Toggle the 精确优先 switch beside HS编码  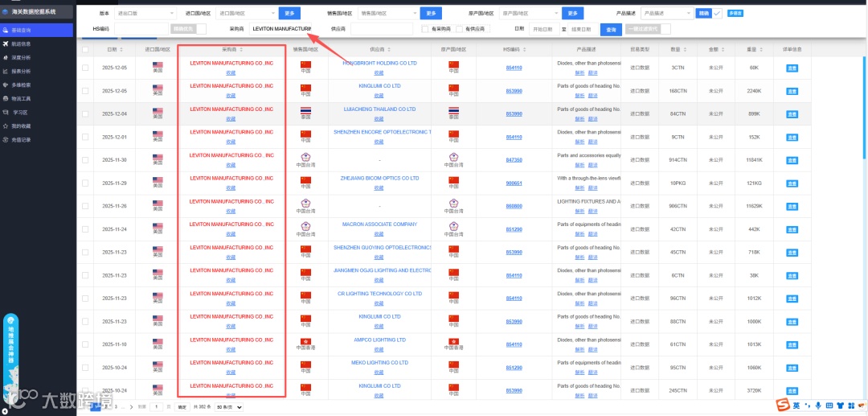click(189, 29)
